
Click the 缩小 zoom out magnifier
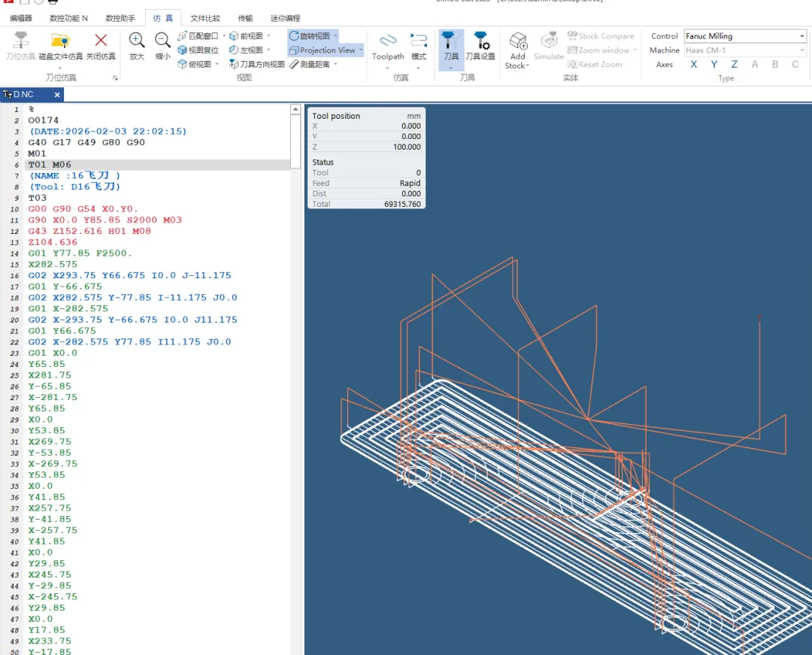(x=162, y=42)
